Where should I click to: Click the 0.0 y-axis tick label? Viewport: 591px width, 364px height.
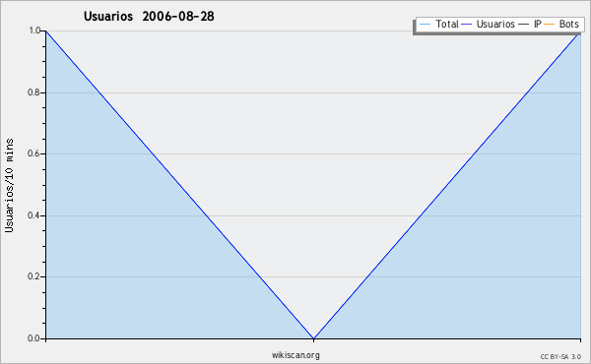coord(33,338)
